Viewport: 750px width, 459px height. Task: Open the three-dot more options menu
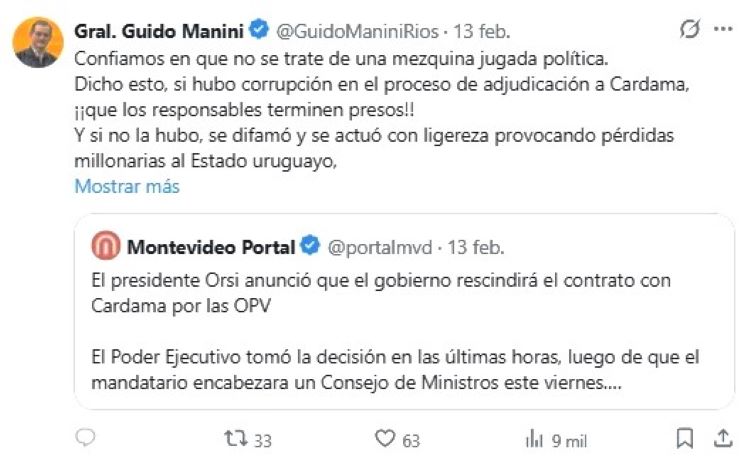pyautogui.click(x=723, y=29)
